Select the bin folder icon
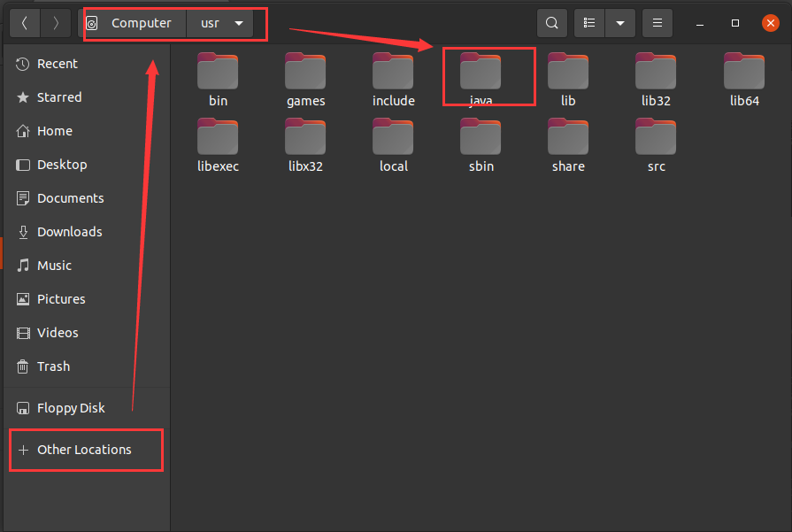 tap(218, 71)
